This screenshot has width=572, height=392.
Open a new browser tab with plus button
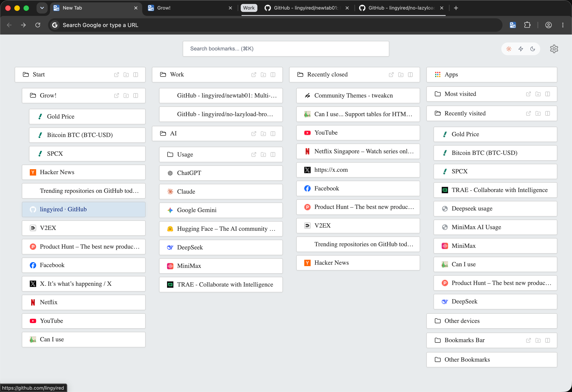456,8
